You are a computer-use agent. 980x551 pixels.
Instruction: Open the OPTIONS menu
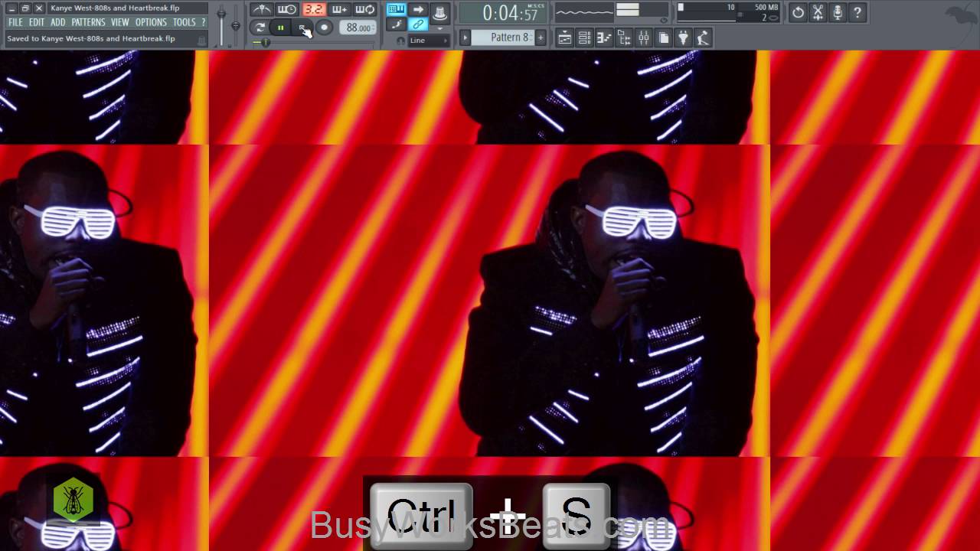click(151, 23)
